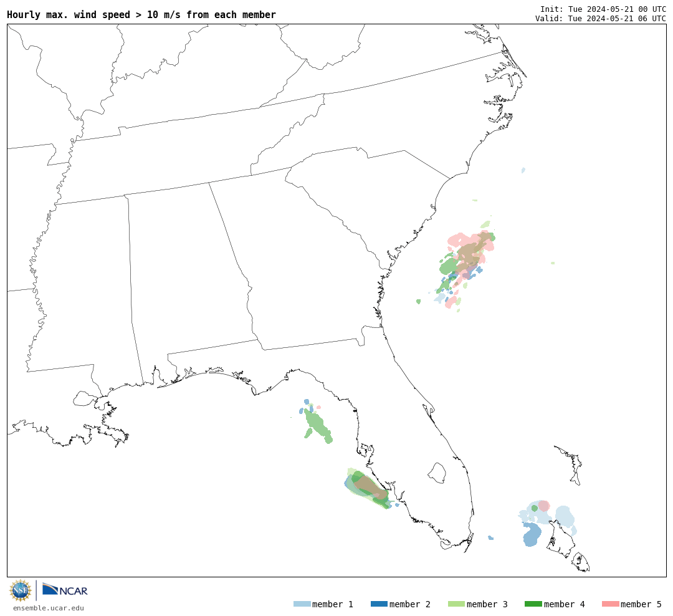
Task: Click Lake Okeechobee outline in Florida
Action: pos(437,473)
